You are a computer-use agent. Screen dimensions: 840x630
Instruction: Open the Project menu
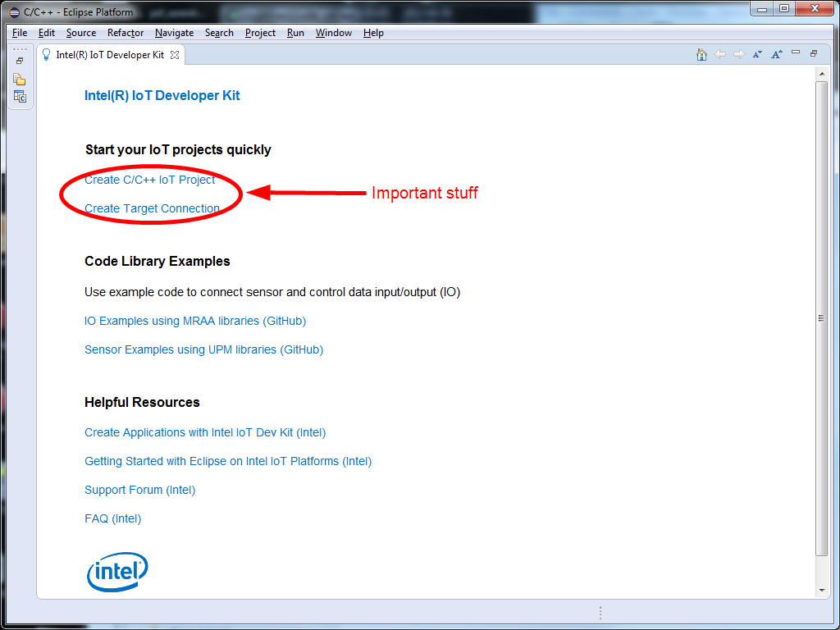tap(260, 33)
